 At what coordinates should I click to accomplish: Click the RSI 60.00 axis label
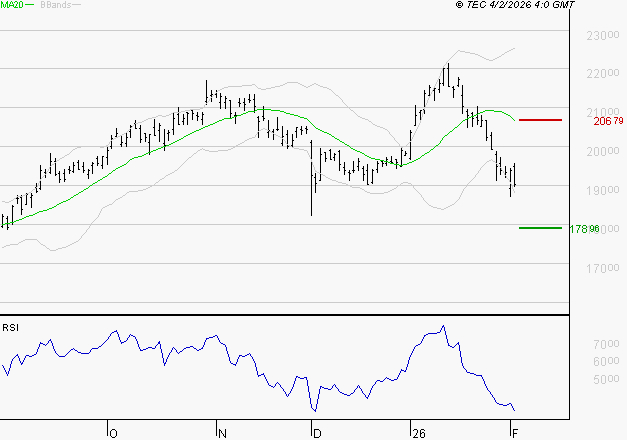pyautogui.click(x=606, y=361)
